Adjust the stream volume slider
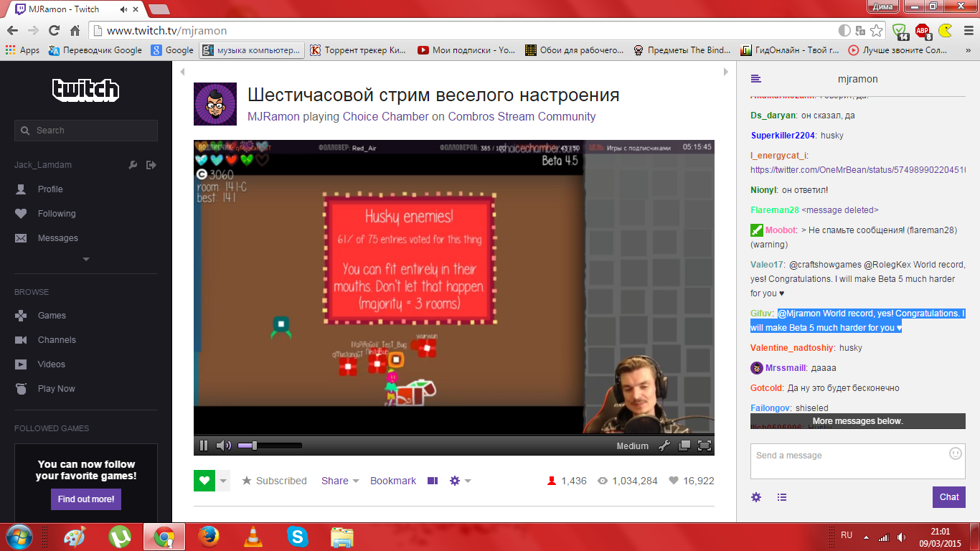The image size is (980, 551). tap(270, 446)
